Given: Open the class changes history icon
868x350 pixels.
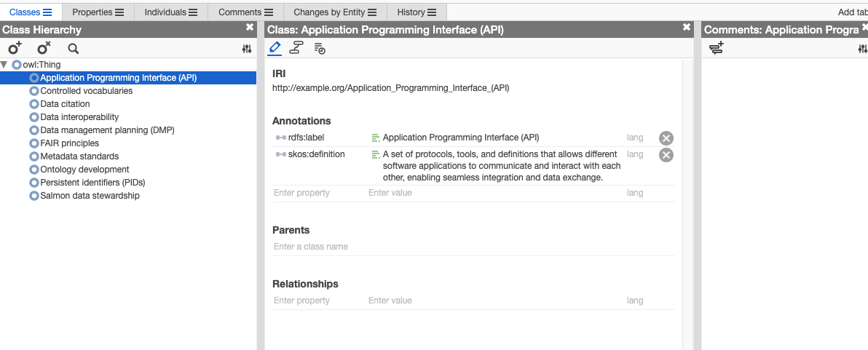Looking at the screenshot, I should point(319,48).
